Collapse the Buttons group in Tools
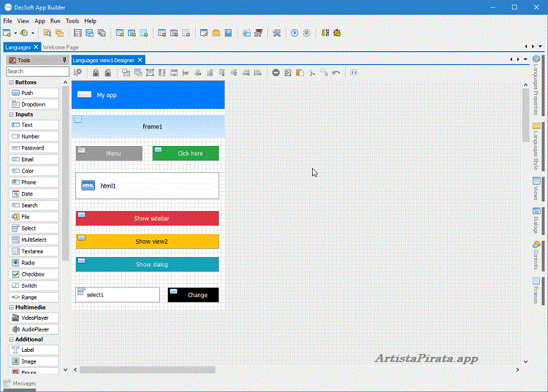Screen dimensions: 548x392 [11, 82]
